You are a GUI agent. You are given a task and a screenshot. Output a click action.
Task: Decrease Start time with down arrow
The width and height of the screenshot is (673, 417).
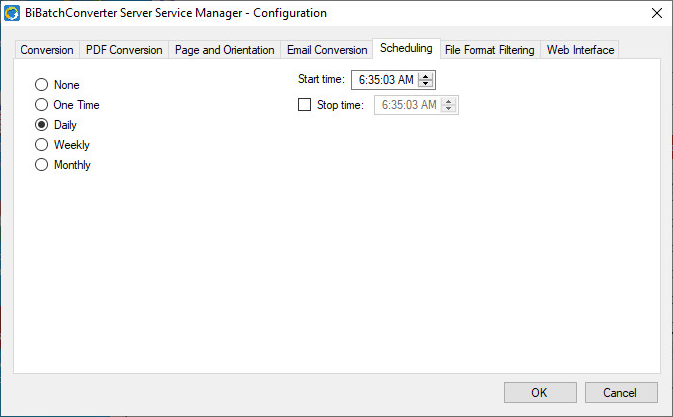click(426, 84)
